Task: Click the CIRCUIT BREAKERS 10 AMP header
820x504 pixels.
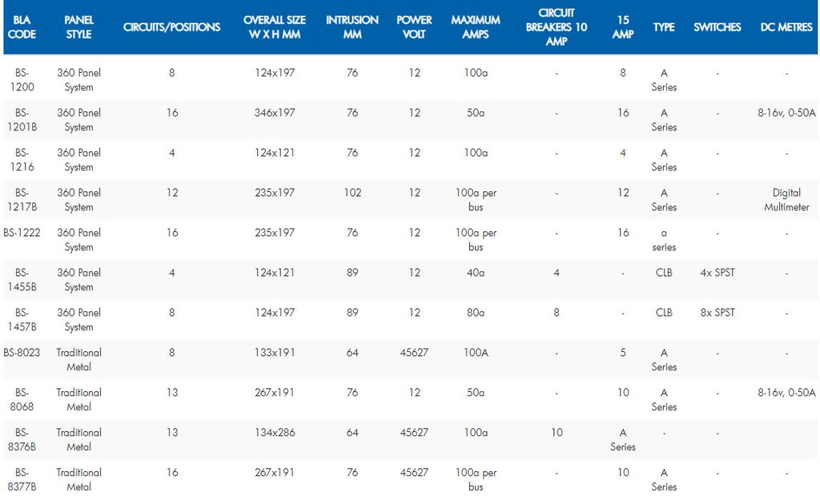Action: coord(557,27)
